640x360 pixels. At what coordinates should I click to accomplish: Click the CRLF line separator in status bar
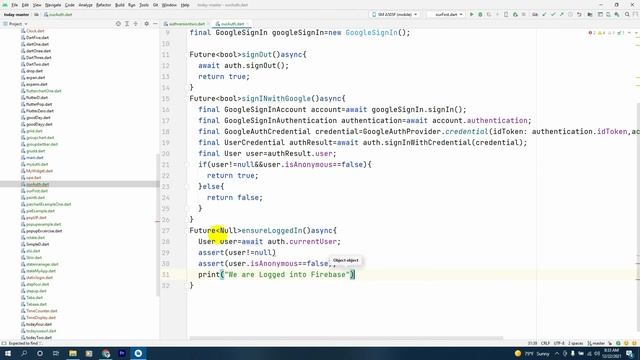pos(545,343)
